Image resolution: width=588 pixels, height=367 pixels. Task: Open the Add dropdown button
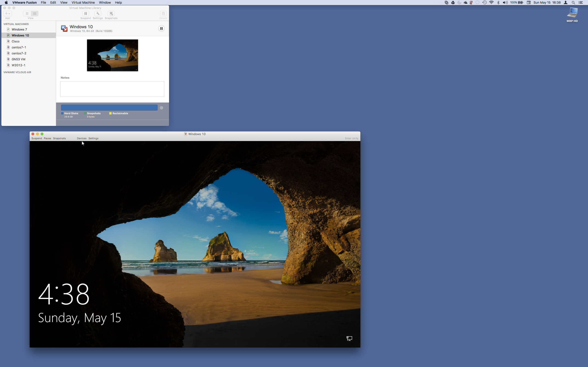7,14
